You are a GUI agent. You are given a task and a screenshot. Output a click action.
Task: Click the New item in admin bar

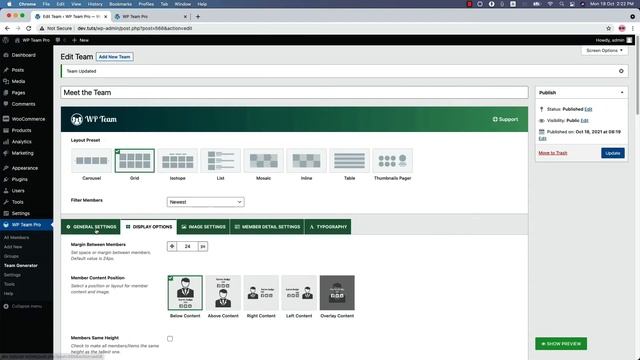tap(80, 40)
